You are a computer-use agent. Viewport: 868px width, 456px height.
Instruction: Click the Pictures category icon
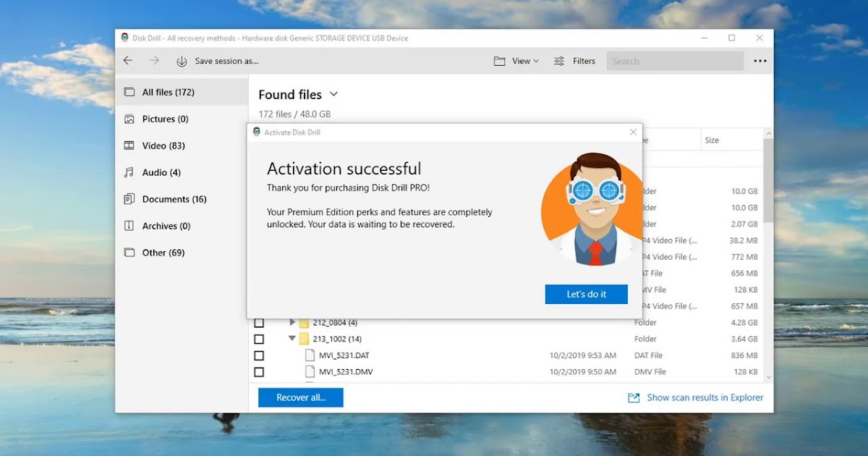point(129,119)
